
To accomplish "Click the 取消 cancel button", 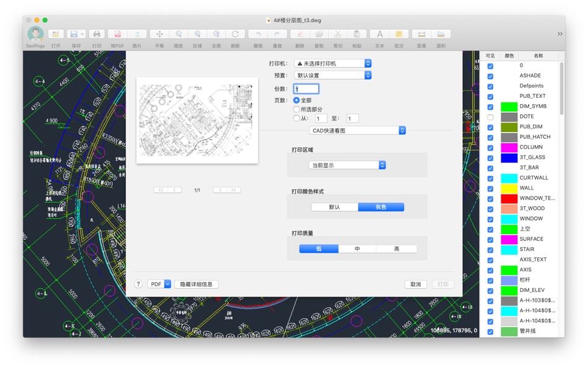I will [415, 284].
